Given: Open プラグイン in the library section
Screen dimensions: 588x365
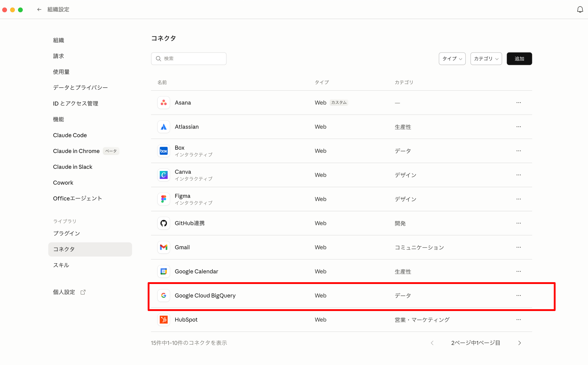Looking at the screenshot, I should tap(66, 233).
